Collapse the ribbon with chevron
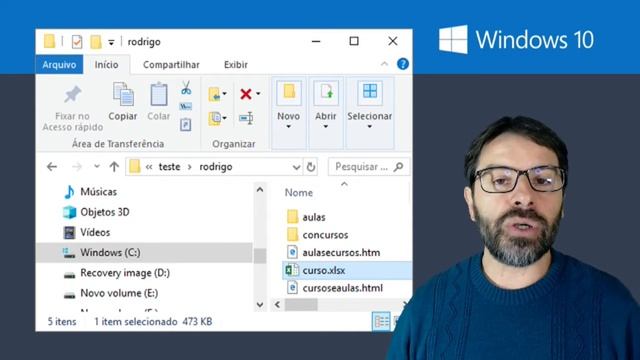 384,64
